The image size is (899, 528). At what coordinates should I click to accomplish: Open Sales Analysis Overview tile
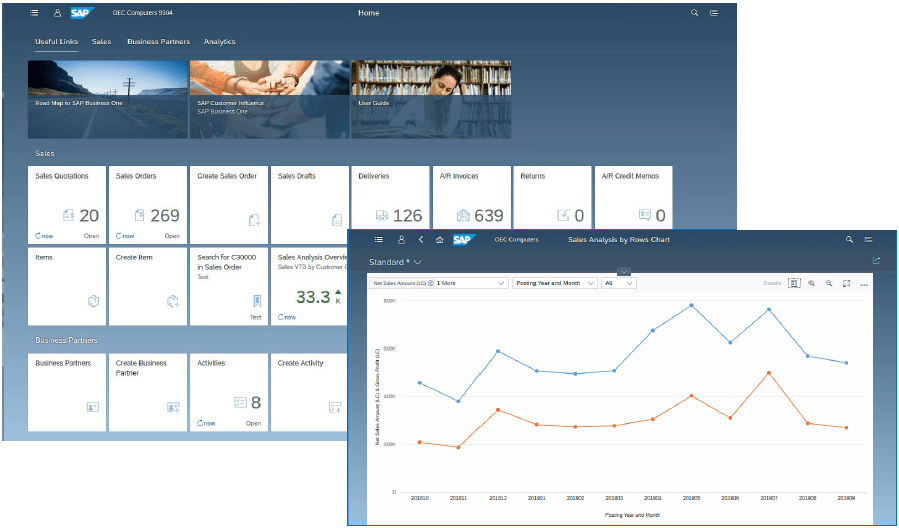(x=309, y=287)
